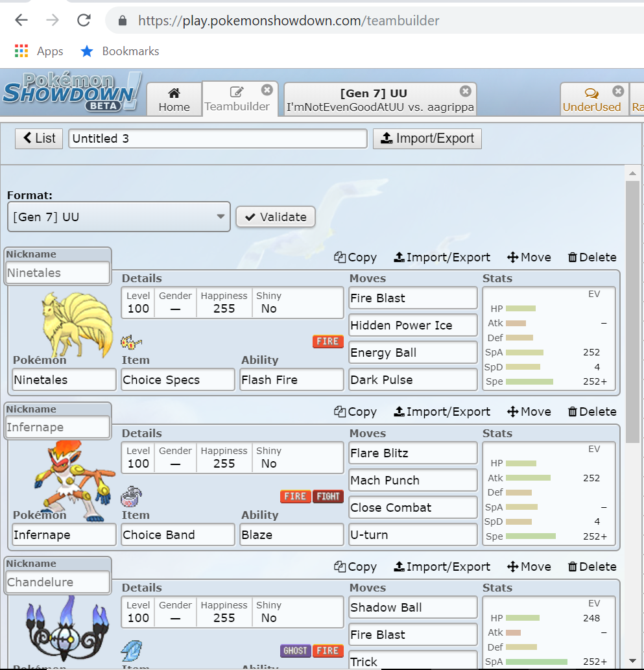644x670 pixels.
Task: Close the Gen 7 UU battle tab
Action: [466, 91]
